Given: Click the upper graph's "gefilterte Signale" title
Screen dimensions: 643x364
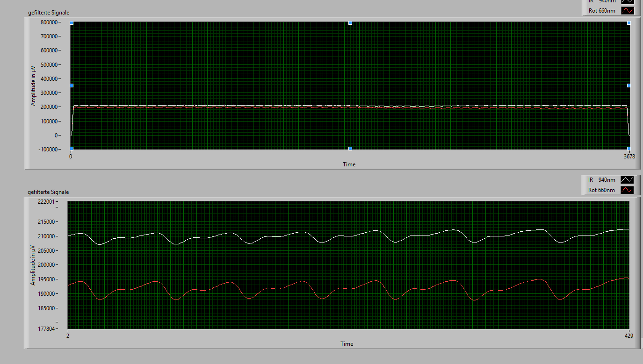Looking at the screenshot, I should (48, 13).
